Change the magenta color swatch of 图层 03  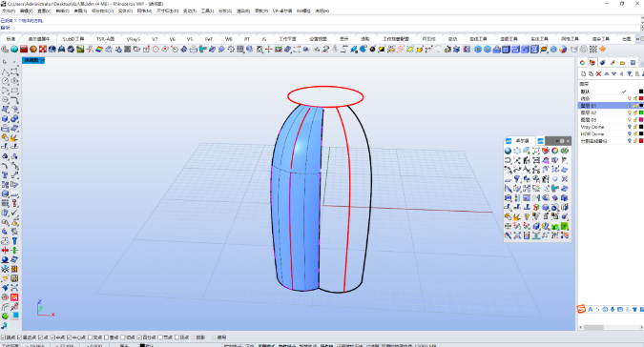641,120
